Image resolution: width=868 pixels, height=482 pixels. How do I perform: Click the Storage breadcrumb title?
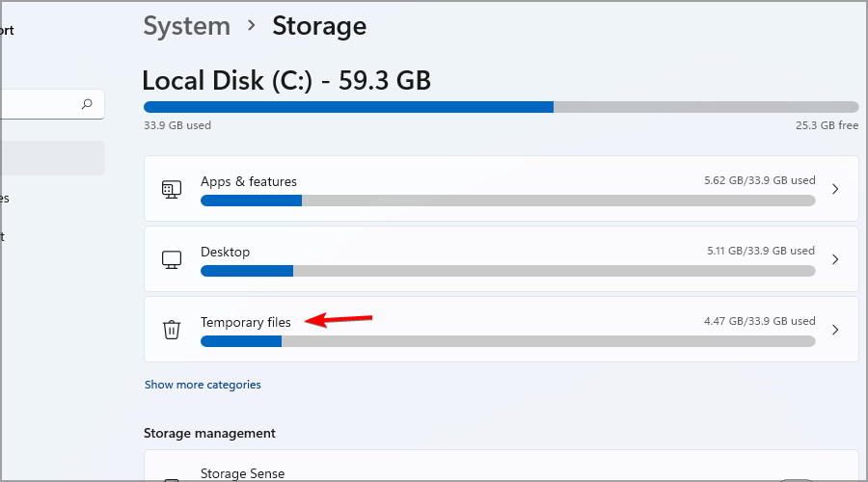pyautogui.click(x=319, y=26)
